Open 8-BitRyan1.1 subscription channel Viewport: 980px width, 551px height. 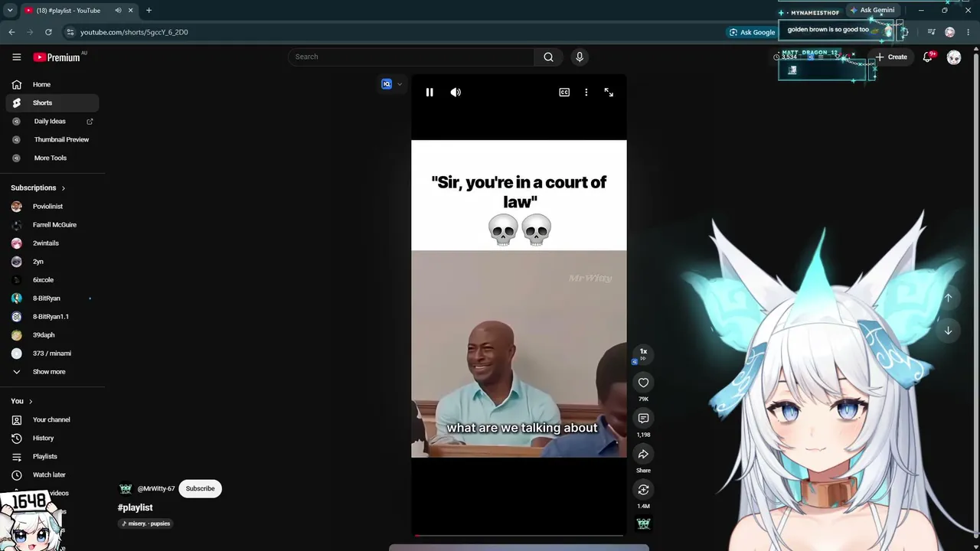[x=52, y=317]
